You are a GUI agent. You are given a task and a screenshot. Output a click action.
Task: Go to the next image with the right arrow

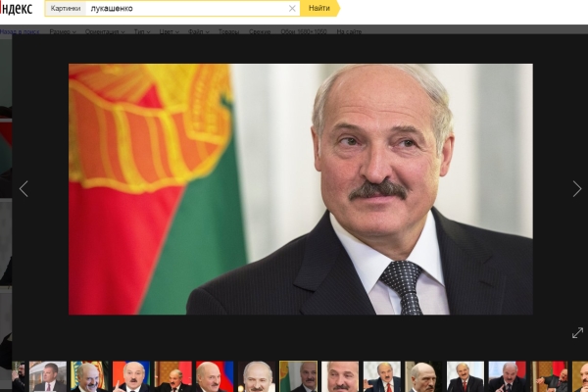tap(577, 189)
